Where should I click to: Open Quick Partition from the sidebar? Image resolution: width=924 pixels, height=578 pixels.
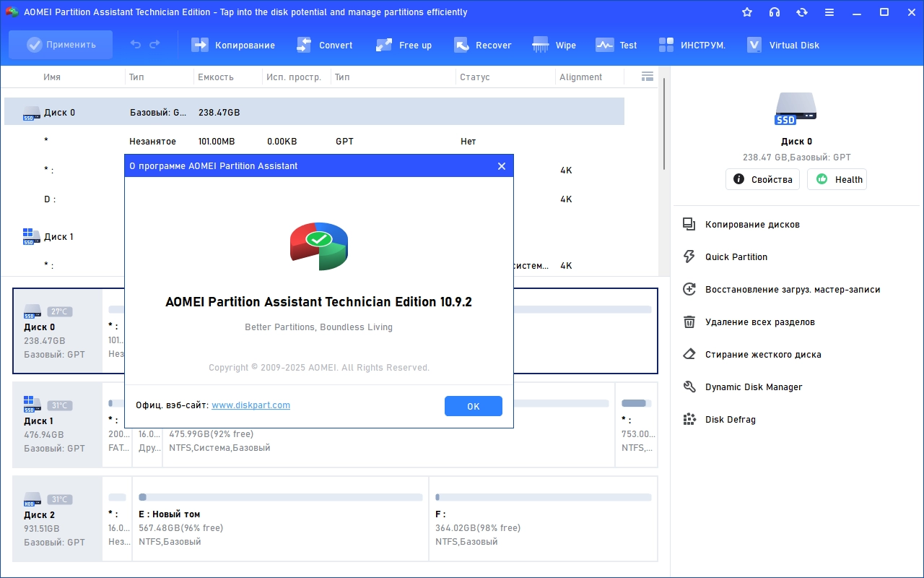point(736,257)
